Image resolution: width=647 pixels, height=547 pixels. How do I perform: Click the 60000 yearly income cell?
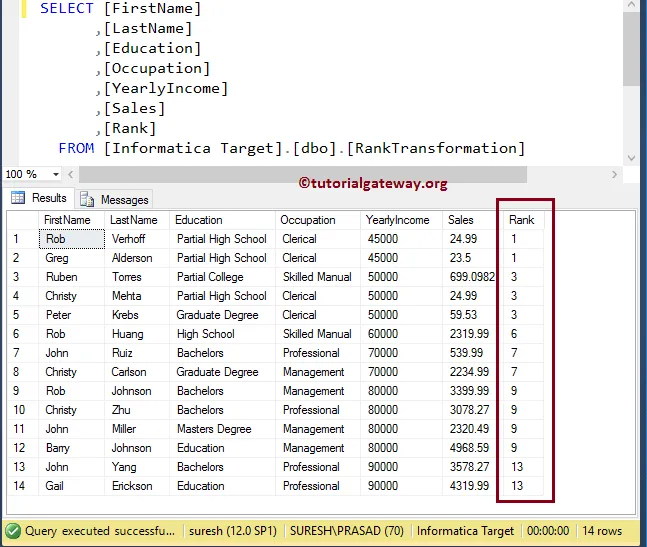click(x=401, y=334)
